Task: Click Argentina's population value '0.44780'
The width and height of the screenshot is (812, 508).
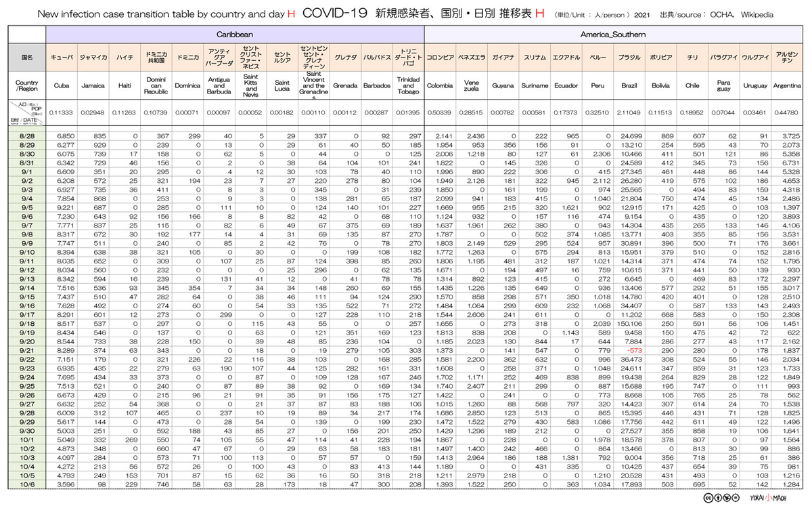Action: 788,112
